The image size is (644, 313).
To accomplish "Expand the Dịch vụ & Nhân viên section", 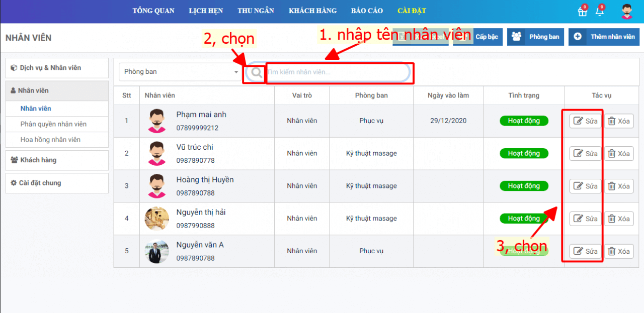I will click(x=57, y=68).
